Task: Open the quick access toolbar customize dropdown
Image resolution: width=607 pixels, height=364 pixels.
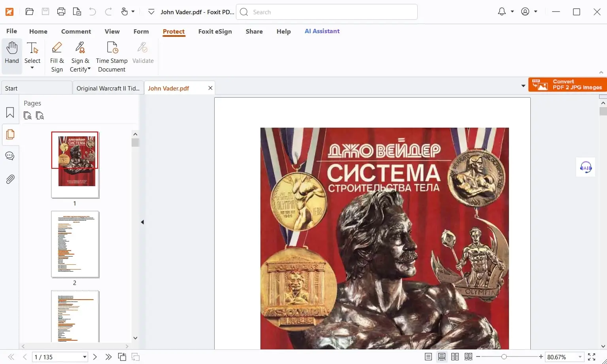Action: coord(151,12)
